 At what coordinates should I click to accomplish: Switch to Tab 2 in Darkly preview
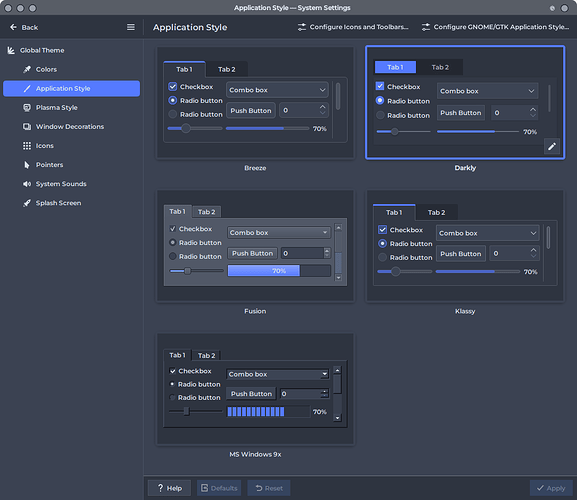[x=440, y=67]
